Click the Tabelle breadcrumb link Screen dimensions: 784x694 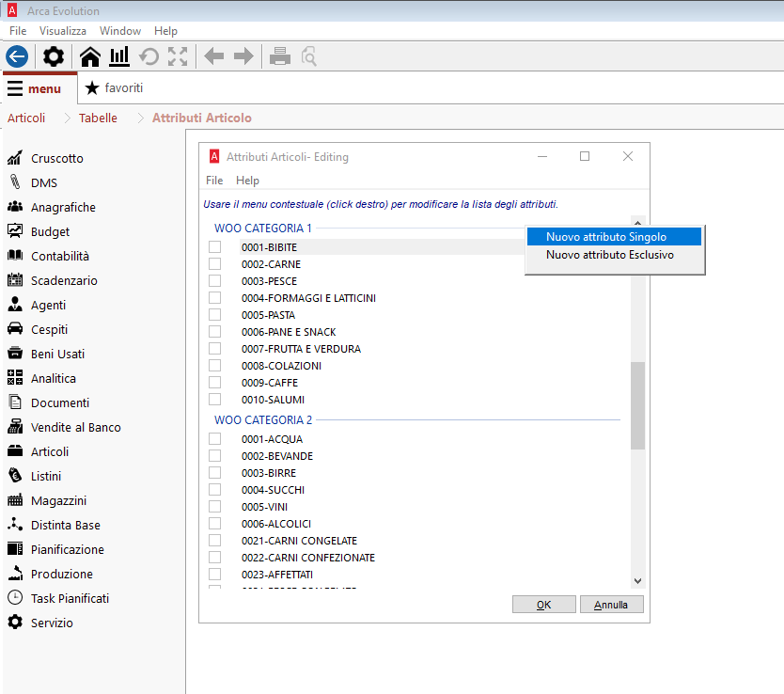pos(98,118)
